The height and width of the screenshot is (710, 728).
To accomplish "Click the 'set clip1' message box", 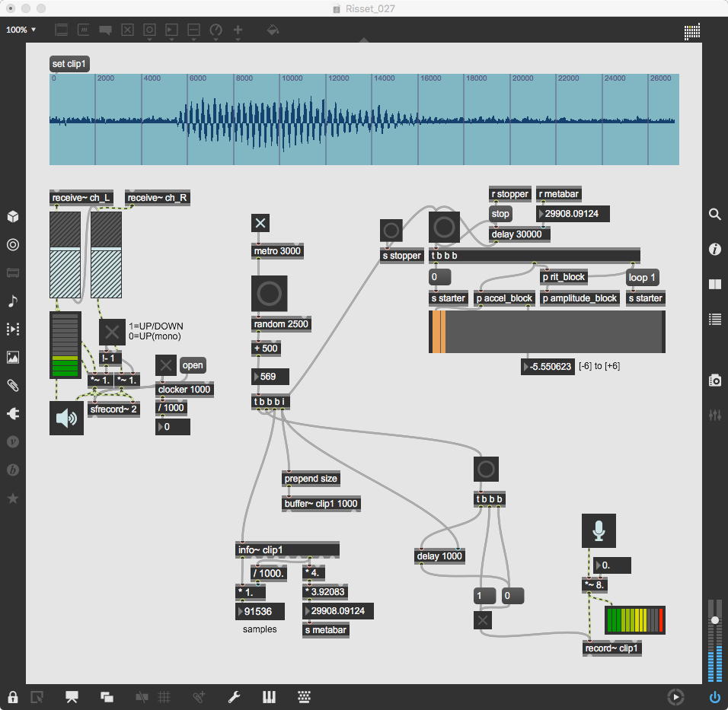I will [x=69, y=64].
